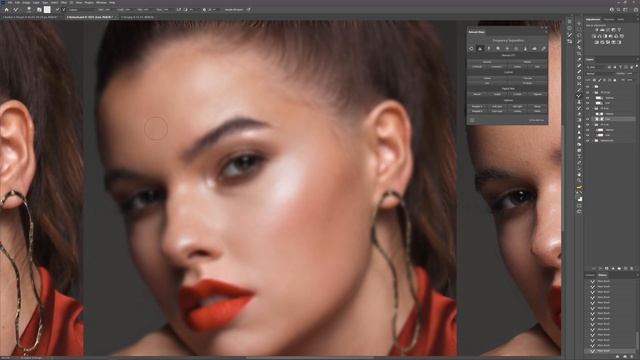
Task: Select the Clone Stamp tool
Action: 579,102
